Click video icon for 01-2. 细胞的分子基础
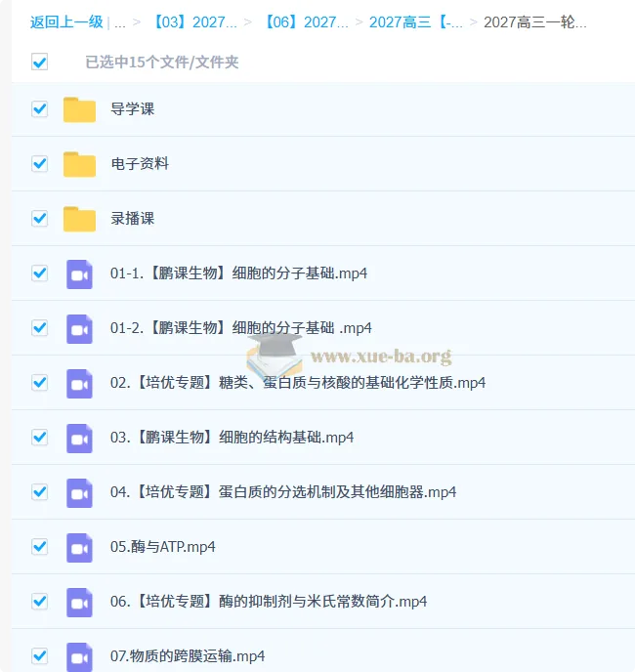The image size is (635, 672). click(79, 329)
